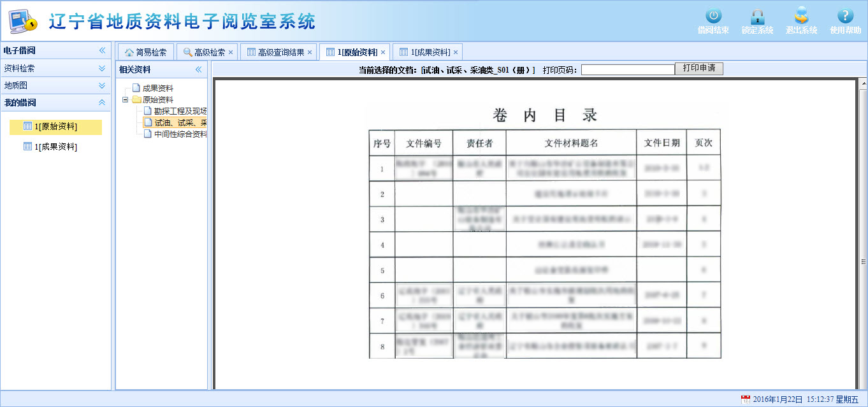868x407 pixels.
Task: Switch to the 高级查询结果 tab
Action: [277, 52]
